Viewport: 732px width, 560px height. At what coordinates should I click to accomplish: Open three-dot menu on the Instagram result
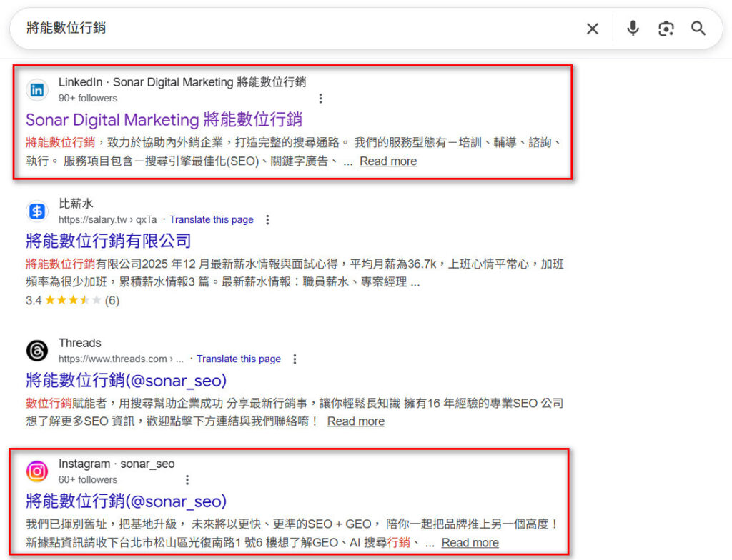coord(187,479)
